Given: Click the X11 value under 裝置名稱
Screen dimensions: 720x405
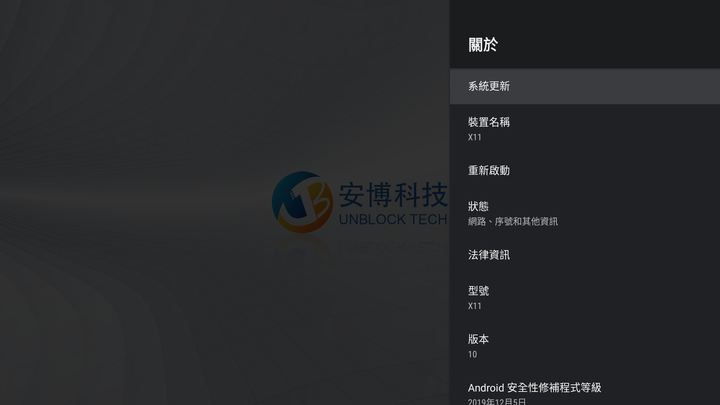Looking at the screenshot, I should 474,137.
